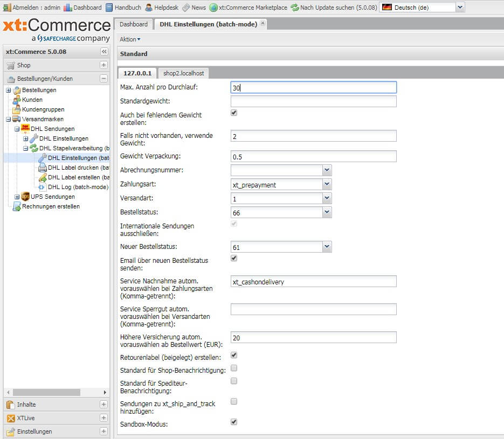
Task: Open the Zahlungsart dropdown arrow
Action: tap(327, 184)
